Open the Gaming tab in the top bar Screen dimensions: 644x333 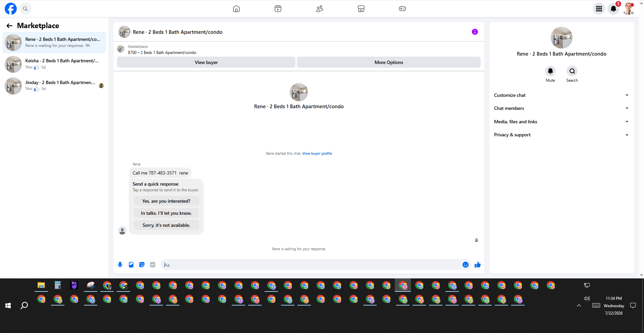click(402, 9)
